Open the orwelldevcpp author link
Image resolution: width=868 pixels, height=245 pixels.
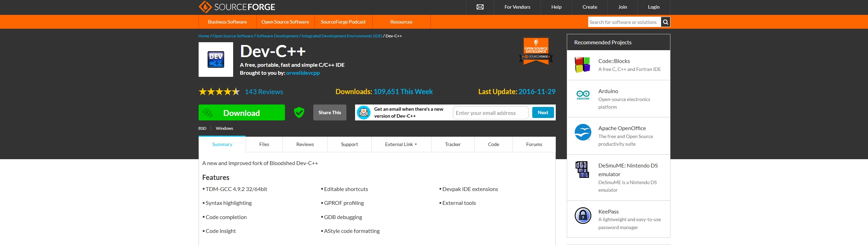pyautogui.click(x=303, y=73)
